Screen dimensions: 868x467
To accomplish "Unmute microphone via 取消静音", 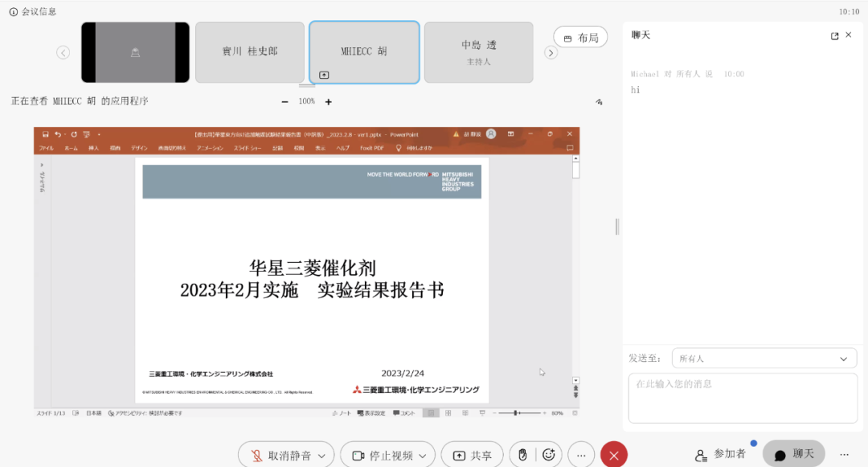I will pos(281,455).
